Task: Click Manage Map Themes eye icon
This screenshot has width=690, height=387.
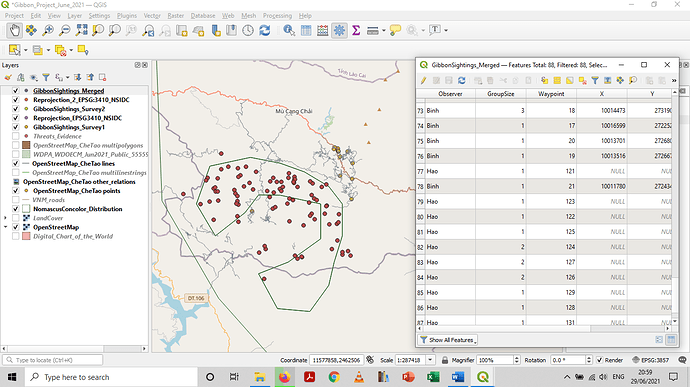Action: click(x=33, y=77)
